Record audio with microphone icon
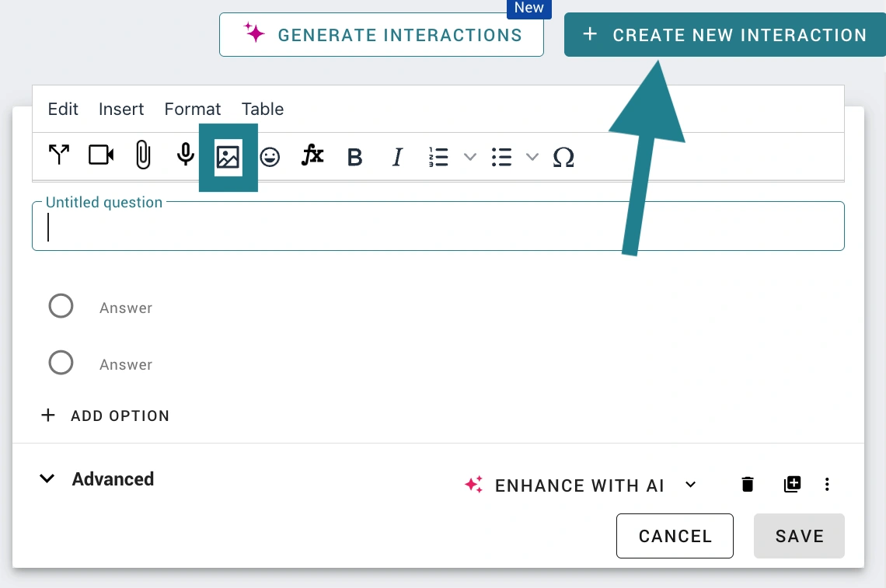This screenshot has height=588, width=886. pos(185,155)
